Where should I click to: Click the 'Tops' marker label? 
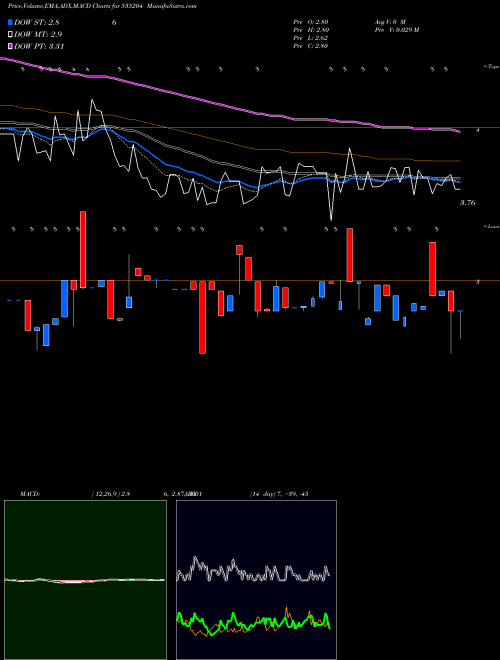pyautogui.click(x=491, y=67)
